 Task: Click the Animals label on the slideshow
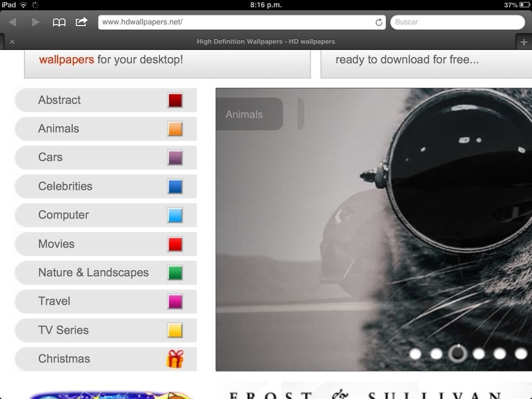point(244,115)
